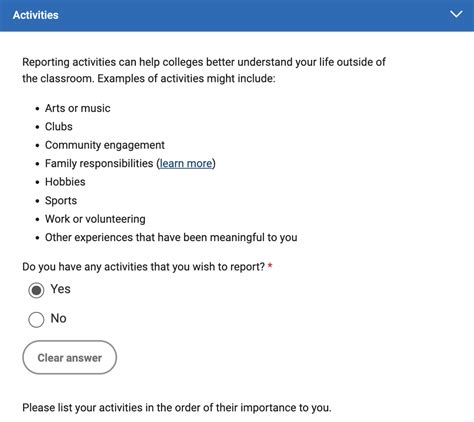Click the Community engagement list item

[x=105, y=145]
